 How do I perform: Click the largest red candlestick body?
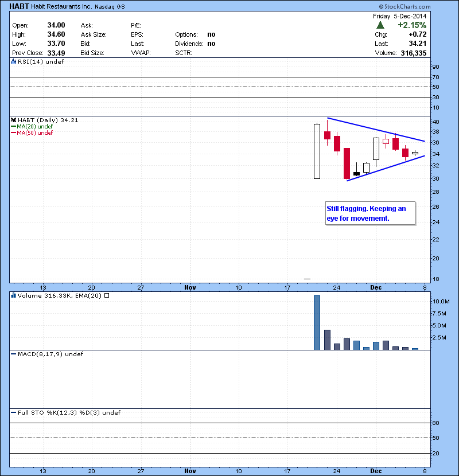[347, 163]
